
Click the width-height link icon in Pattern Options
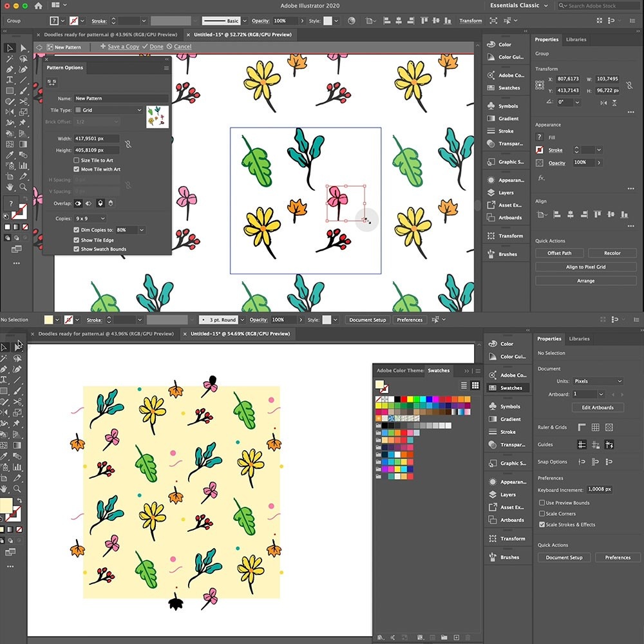click(x=128, y=144)
